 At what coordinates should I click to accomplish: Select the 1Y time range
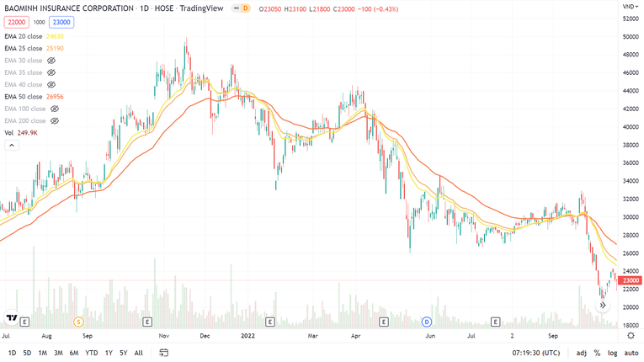tap(109, 353)
